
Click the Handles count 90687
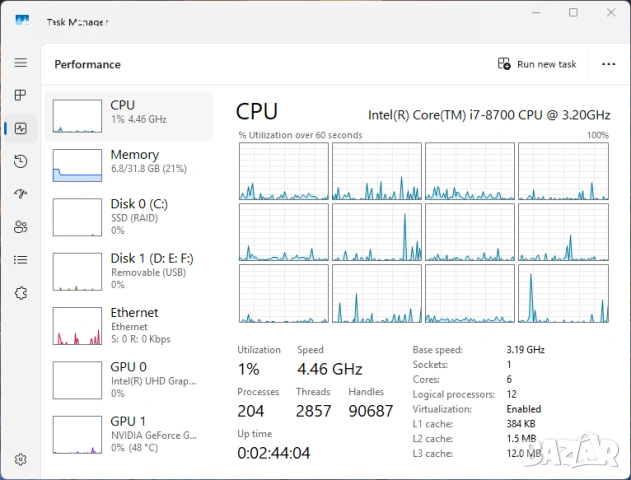371,411
